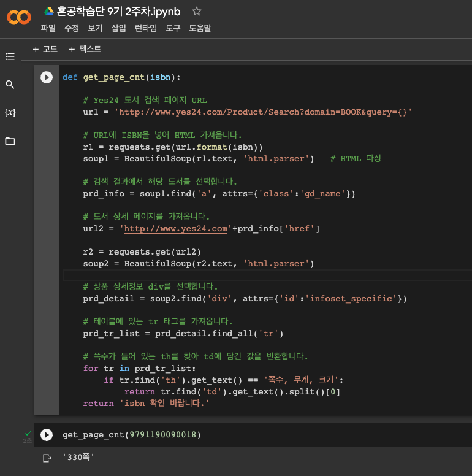Screen dimensions: 472x476
Task: Click the notebook title 혼공학습단 9기 2주차.ipynb
Action: 118,12
